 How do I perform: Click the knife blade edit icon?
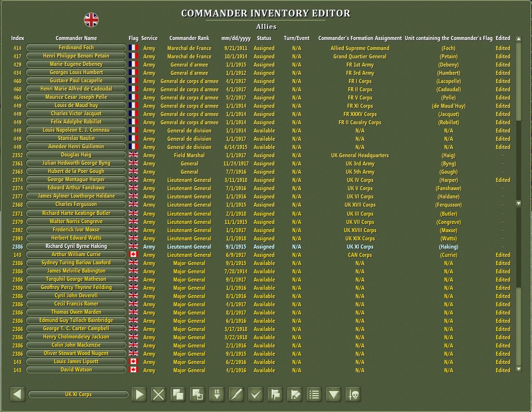pos(236,394)
